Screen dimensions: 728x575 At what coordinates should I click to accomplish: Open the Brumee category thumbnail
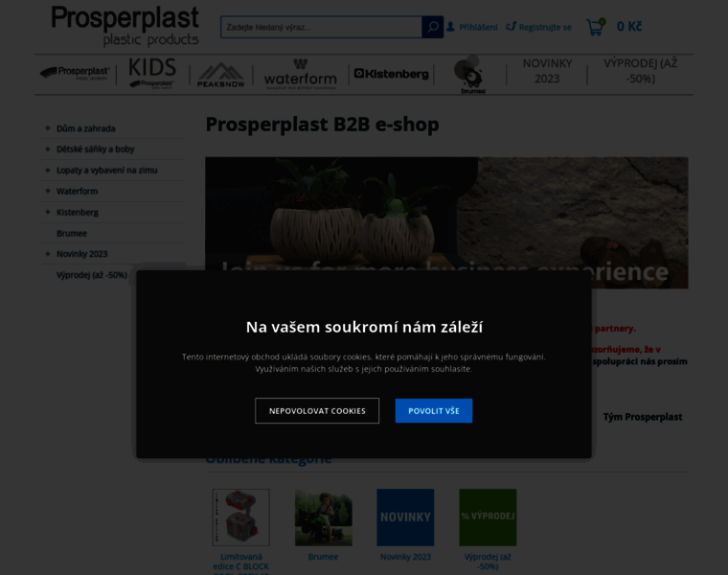pos(323,517)
